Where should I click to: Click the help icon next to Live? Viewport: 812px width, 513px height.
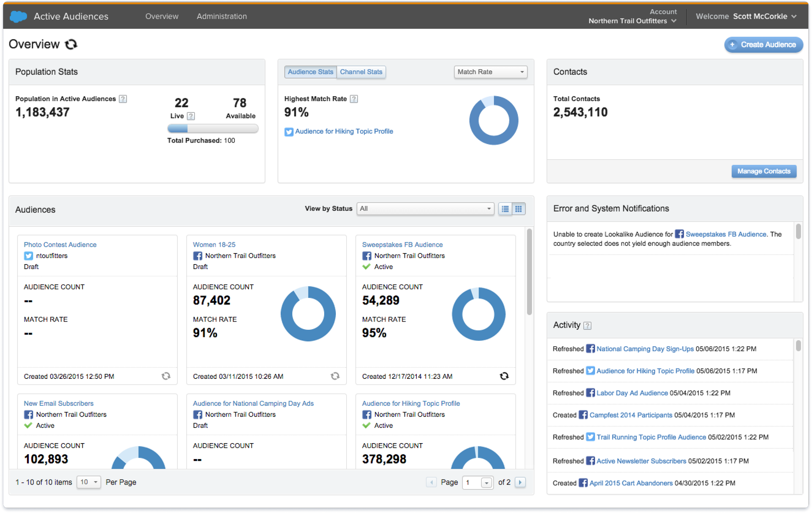pos(191,116)
